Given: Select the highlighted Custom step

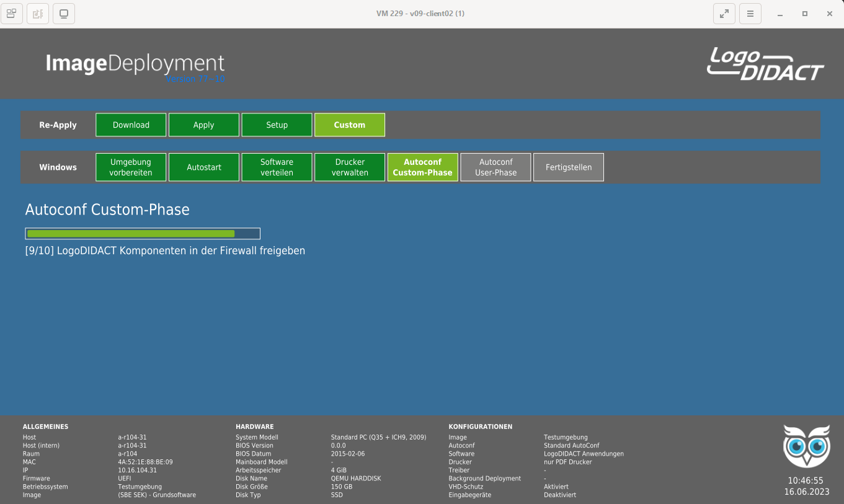Looking at the screenshot, I should coord(350,125).
